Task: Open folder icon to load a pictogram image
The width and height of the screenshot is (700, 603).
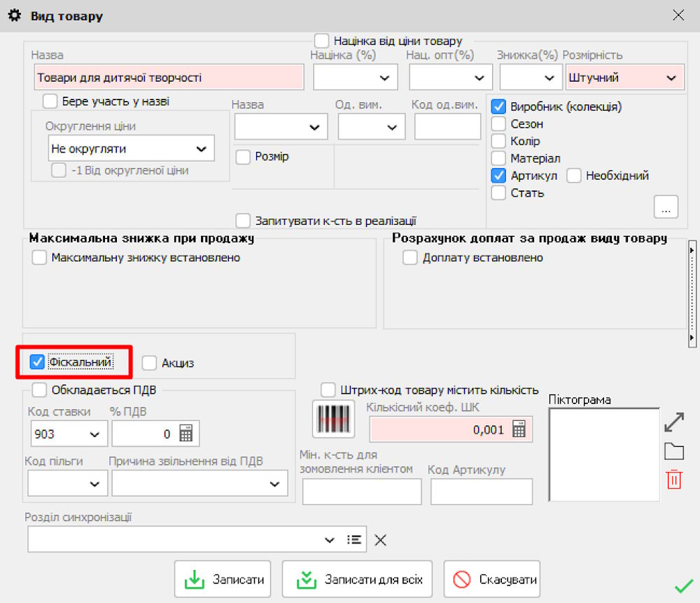Action: (673, 451)
